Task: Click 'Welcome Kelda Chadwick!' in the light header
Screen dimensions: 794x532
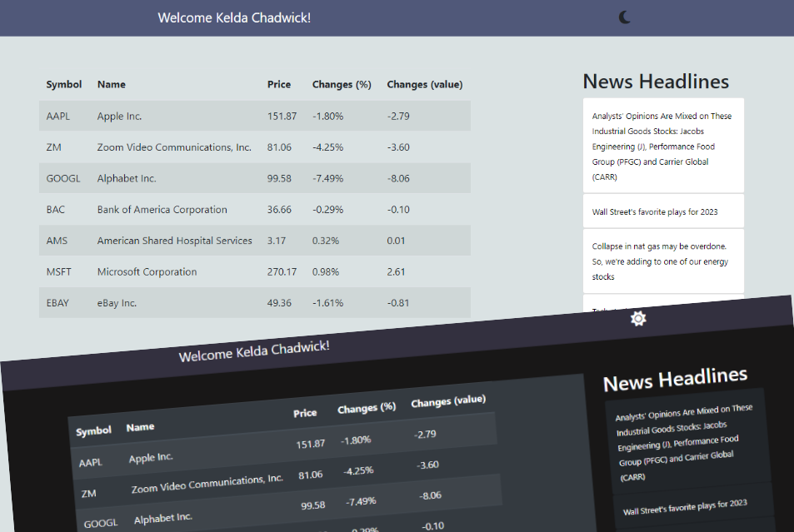Action: pyautogui.click(x=234, y=17)
